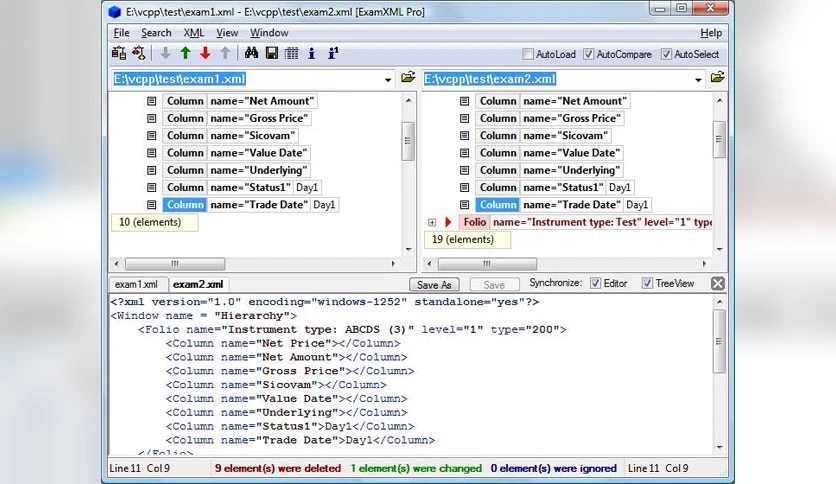Click the green up arrow icon
This screenshot has width=836, height=484.
pyautogui.click(x=186, y=53)
